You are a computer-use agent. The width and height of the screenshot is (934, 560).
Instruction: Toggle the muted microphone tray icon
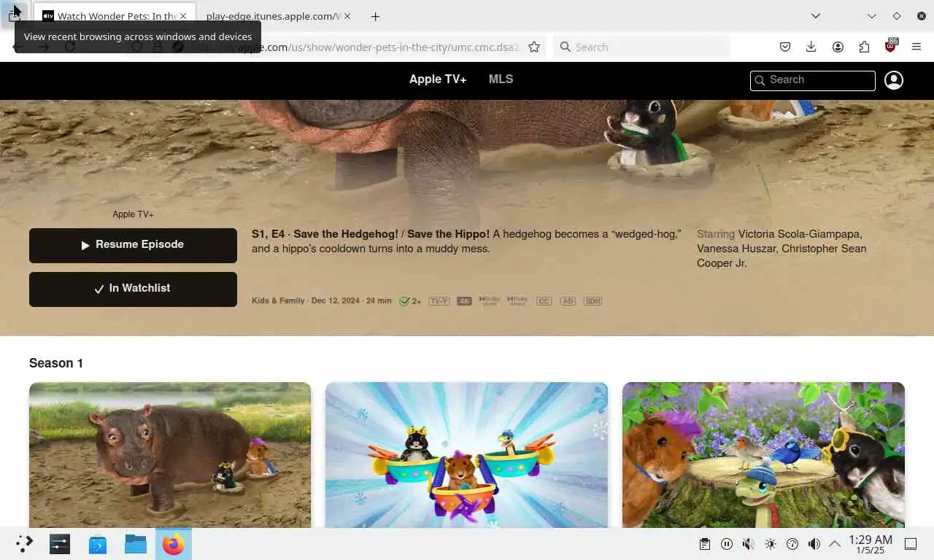tap(749, 544)
